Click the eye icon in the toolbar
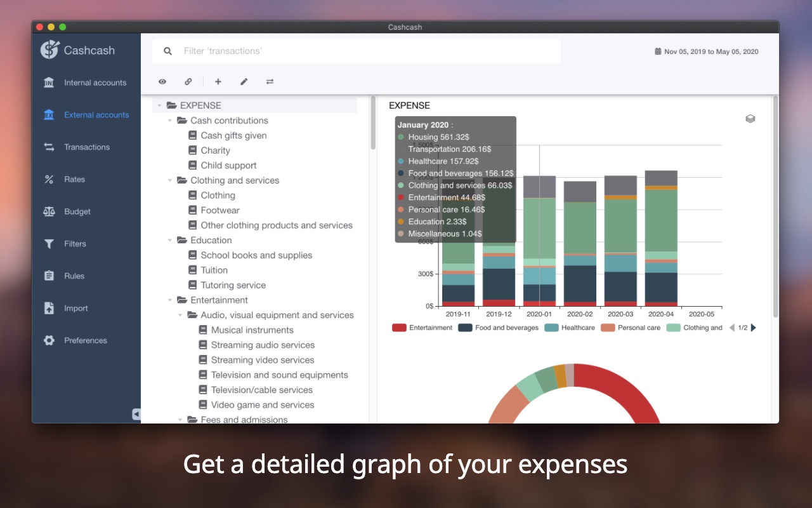This screenshot has height=508, width=812. (162, 81)
